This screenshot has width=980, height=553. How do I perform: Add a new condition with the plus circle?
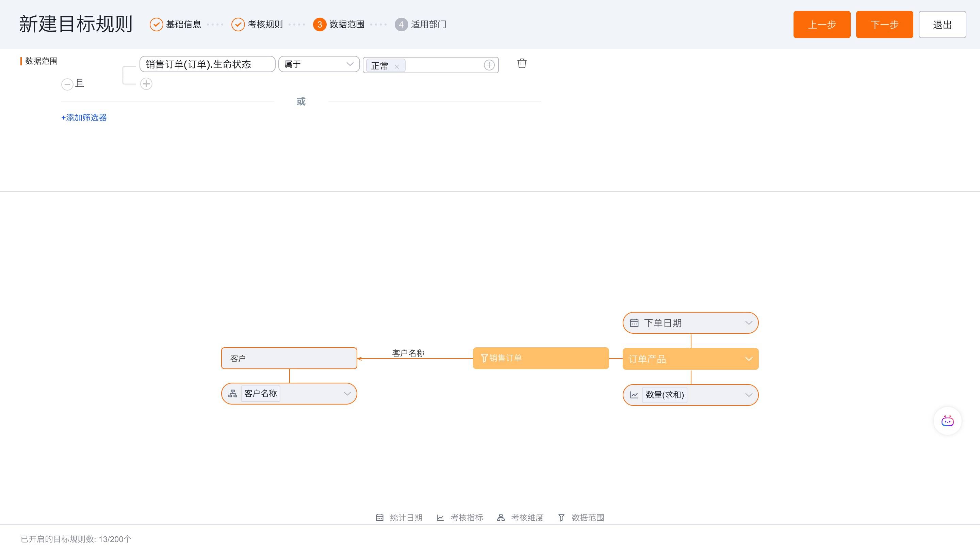tap(146, 84)
